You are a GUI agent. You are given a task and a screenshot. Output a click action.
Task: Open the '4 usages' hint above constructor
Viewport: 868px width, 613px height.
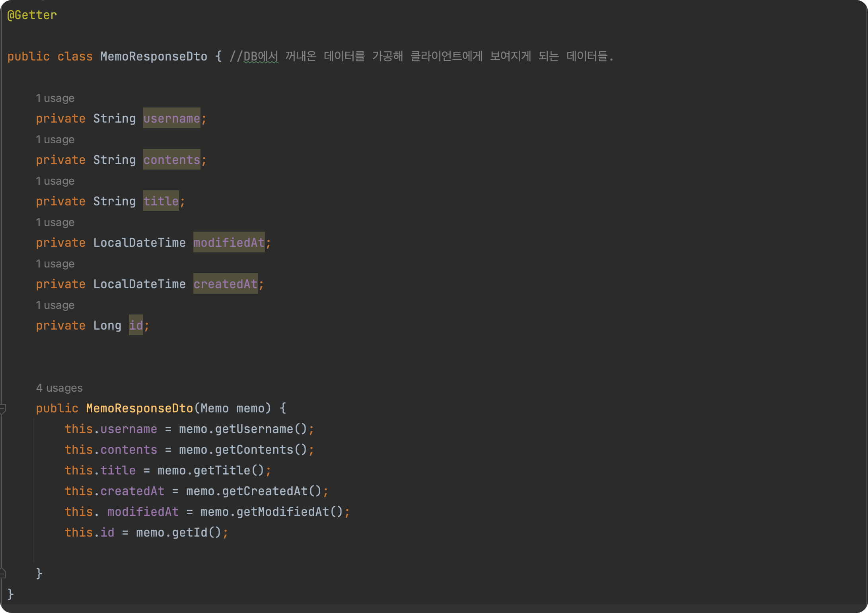click(59, 388)
